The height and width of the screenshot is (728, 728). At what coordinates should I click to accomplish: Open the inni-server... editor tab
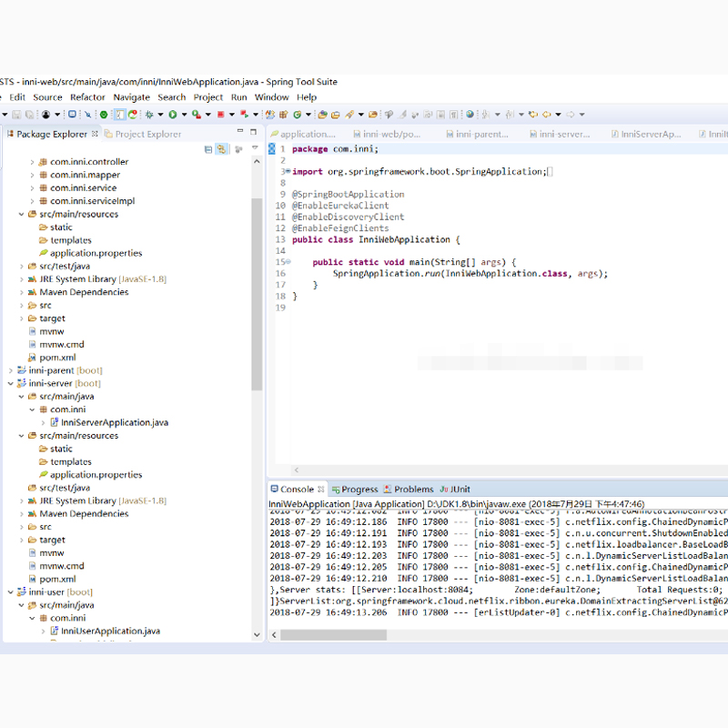(560, 134)
